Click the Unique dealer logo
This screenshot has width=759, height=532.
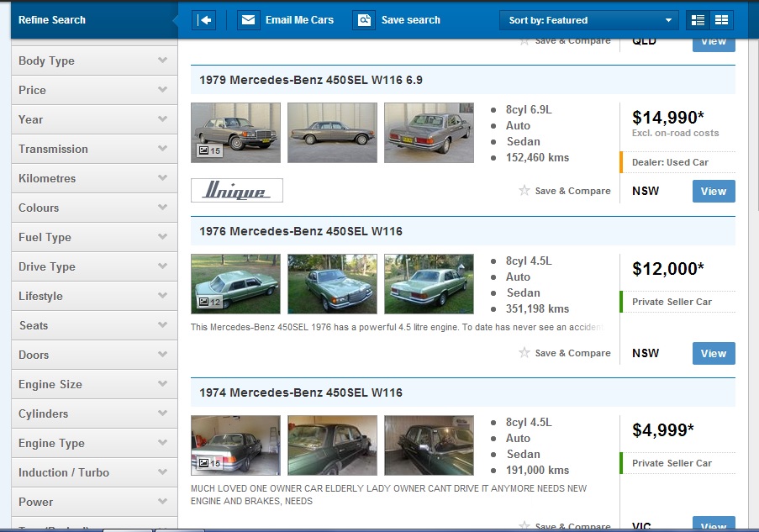(237, 190)
